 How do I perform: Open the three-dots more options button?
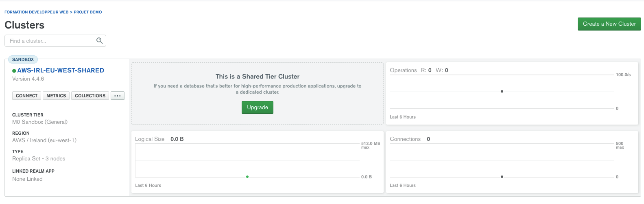coord(118,96)
